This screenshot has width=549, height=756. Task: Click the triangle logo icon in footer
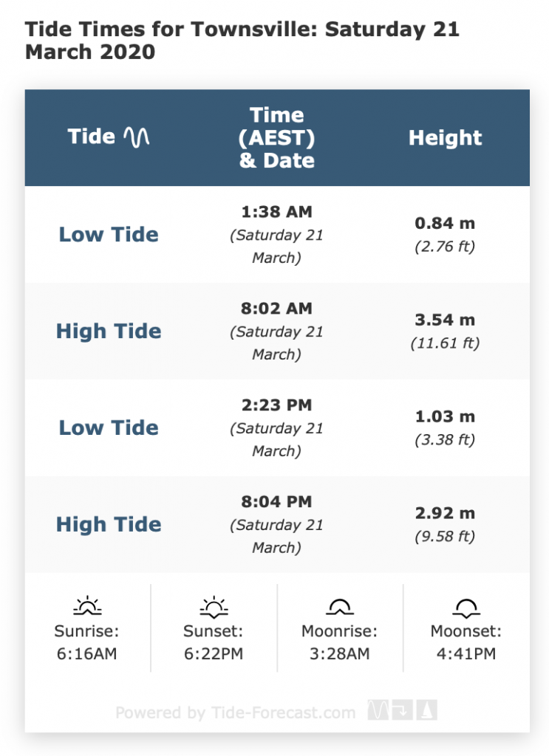[427, 711]
